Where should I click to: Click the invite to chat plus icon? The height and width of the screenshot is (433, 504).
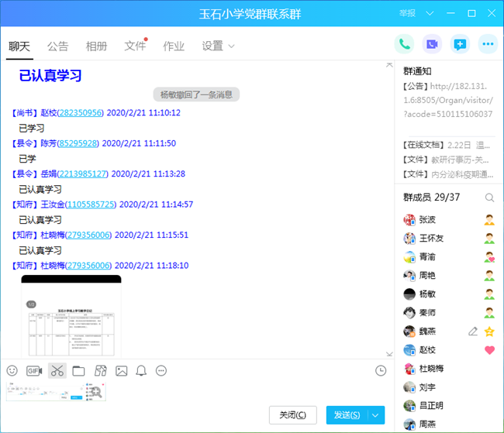pyautogui.click(x=460, y=44)
